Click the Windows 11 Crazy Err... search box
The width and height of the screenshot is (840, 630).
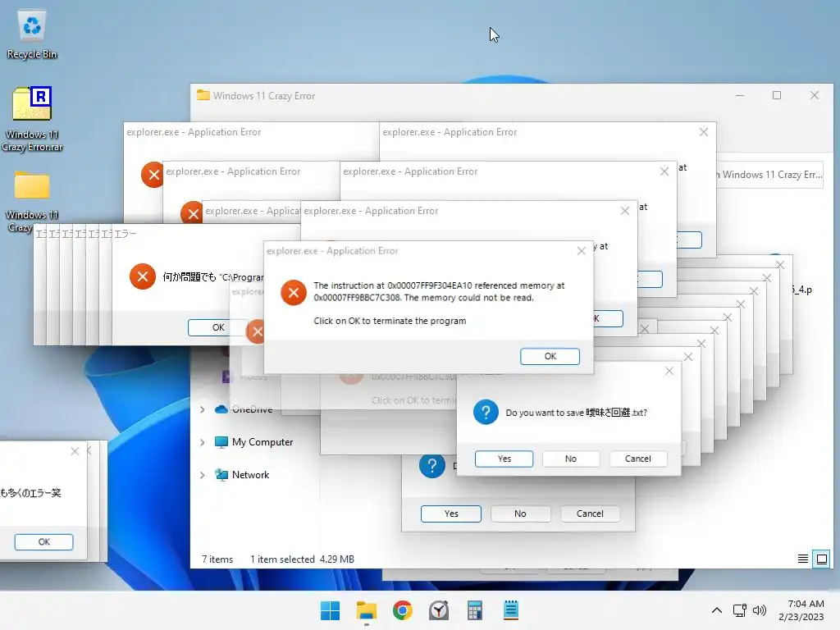coord(770,175)
